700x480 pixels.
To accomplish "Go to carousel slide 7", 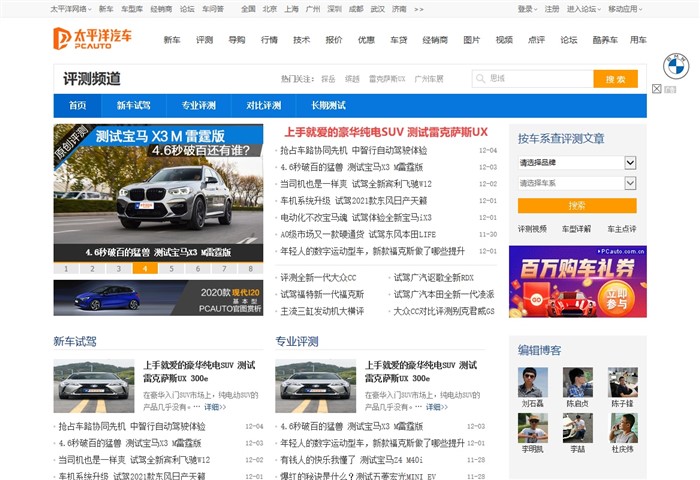I will [224, 268].
